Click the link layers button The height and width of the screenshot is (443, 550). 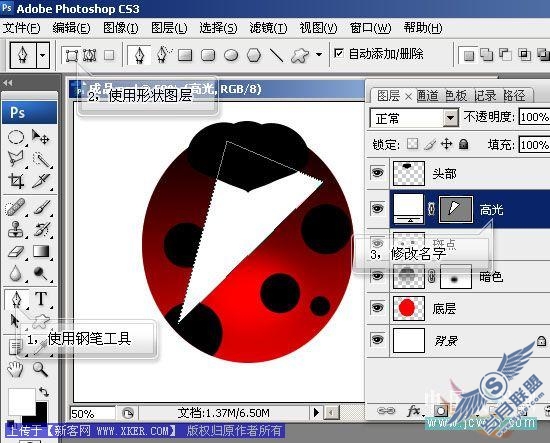[x=386, y=410]
